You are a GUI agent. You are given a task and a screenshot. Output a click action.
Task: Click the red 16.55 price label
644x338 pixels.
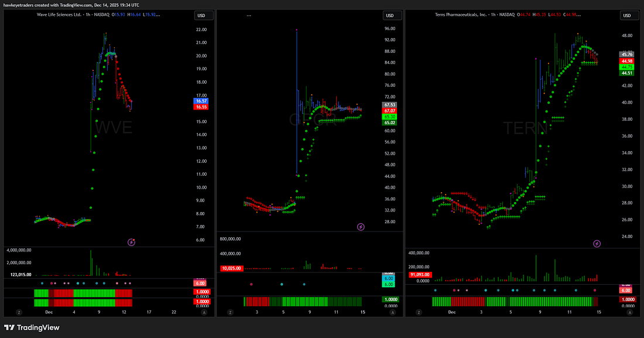[x=201, y=107]
